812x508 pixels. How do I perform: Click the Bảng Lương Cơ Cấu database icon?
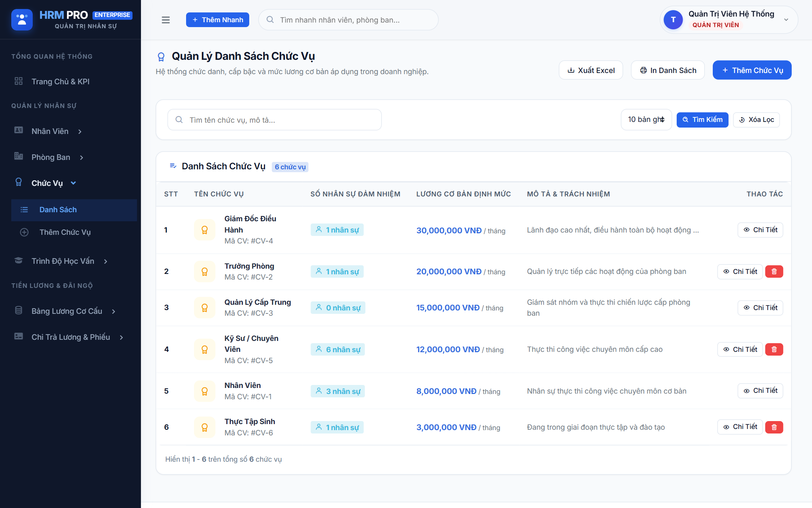pyautogui.click(x=18, y=310)
